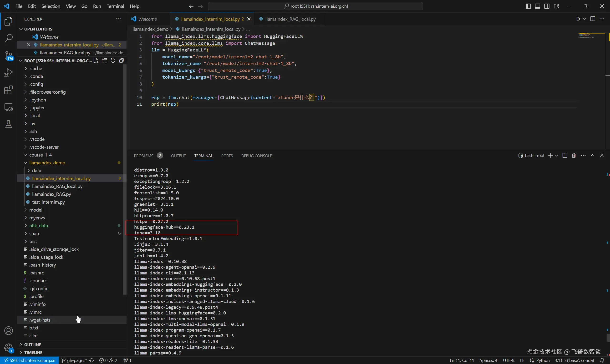Open the Terminal menu
The width and height of the screenshot is (610, 364).
pos(115,6)
